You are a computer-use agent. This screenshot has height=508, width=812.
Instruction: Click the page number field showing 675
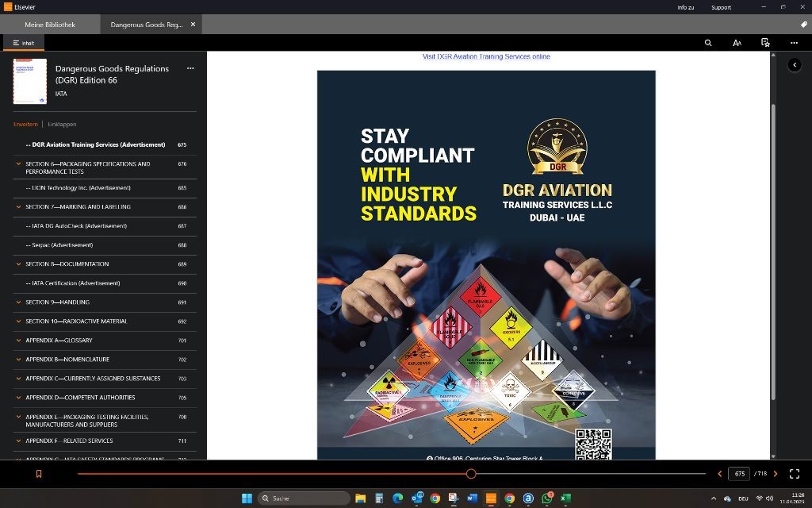tap(739, 474)
